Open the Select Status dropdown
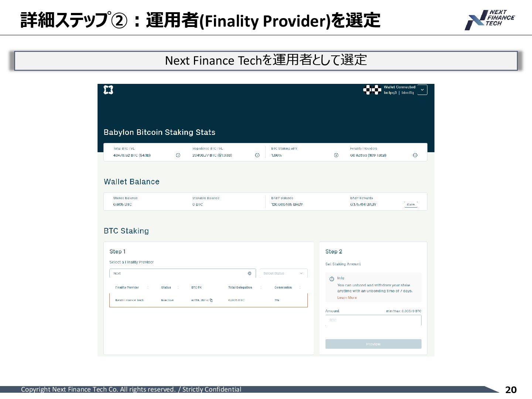 (x=283, y=273)
